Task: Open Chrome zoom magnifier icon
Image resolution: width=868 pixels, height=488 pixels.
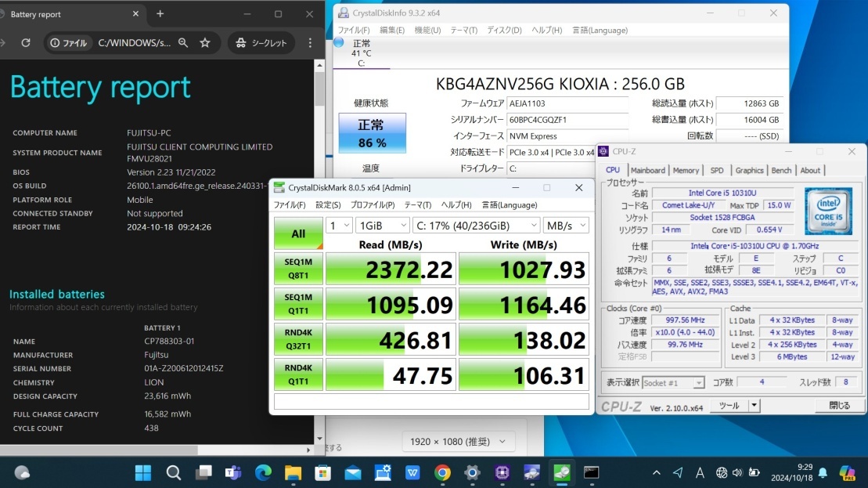Action: pos(183,42)
